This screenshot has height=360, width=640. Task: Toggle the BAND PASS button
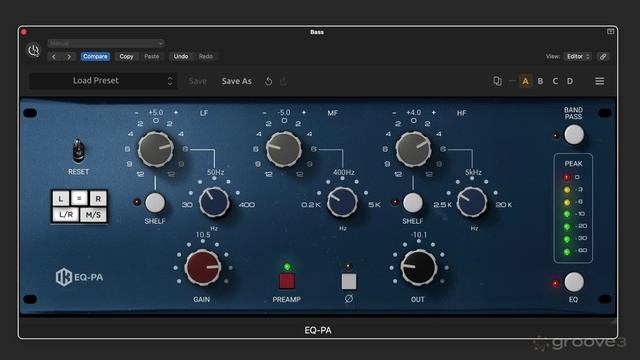[x=574, y=135]
